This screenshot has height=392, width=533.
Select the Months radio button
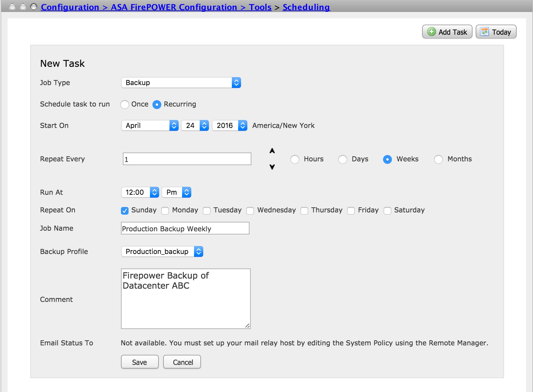pyautogui.click(x=438, y=159)
